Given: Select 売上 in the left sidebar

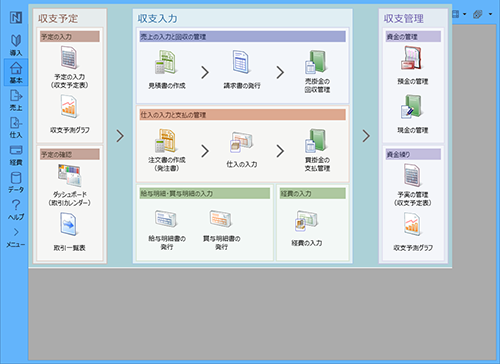Looking at the screenshot, I should pyautogui.click(x=16, y=101).
